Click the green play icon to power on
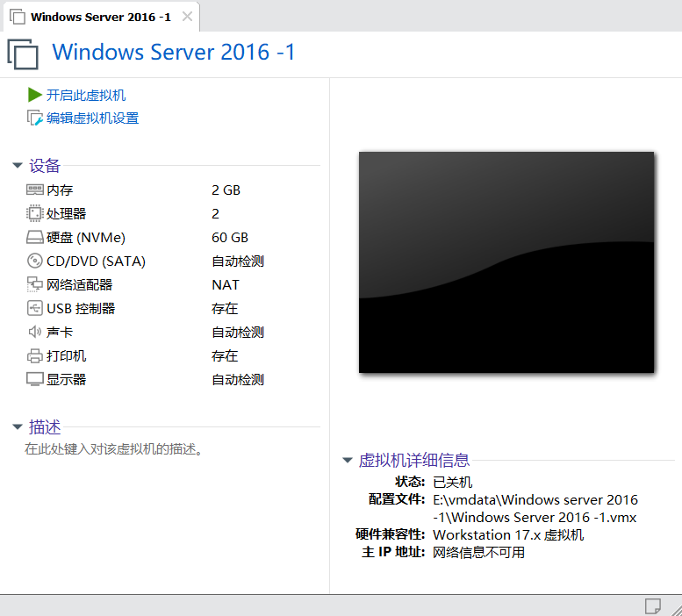Viewport: 682px width, 616px height. pyautogui.click(x=35, y=95)
